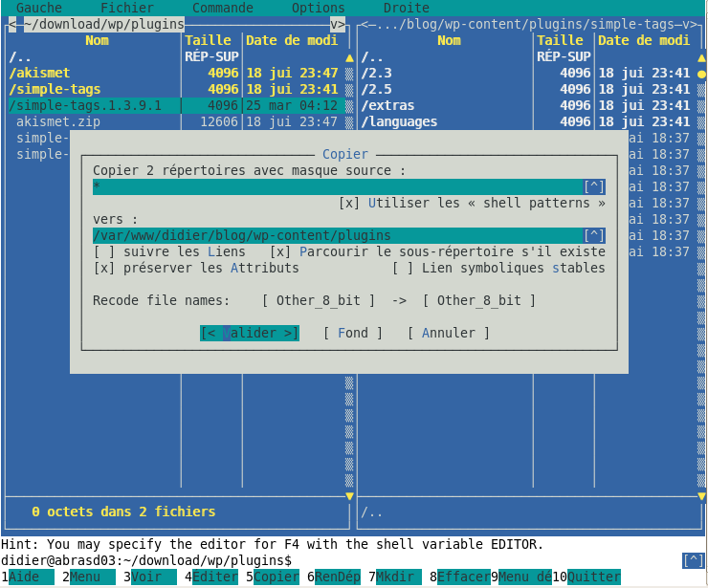
Task: Click left panel path ~/download/wp/plugins title
Action: point(104,24)
